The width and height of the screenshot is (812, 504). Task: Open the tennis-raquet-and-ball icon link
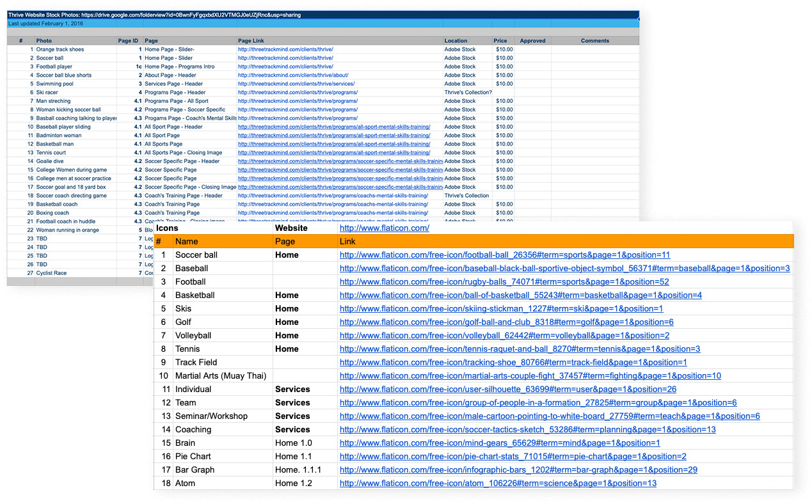tap(520, 349)
